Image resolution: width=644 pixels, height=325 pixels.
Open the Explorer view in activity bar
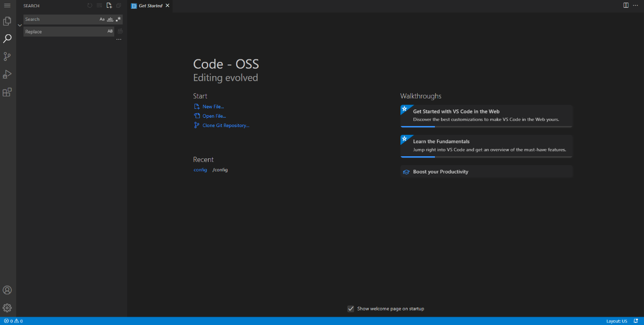point(7,21)
